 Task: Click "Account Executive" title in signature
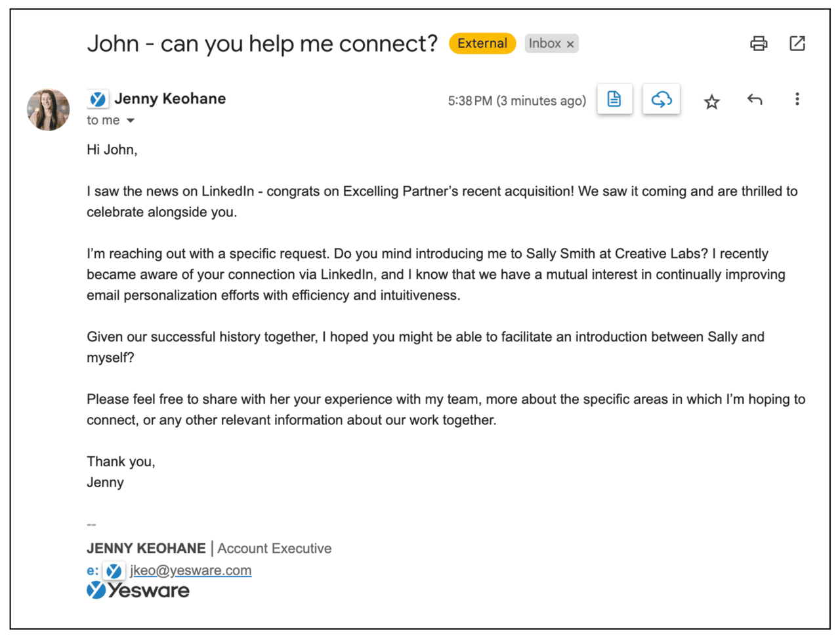tap(274, 549)
